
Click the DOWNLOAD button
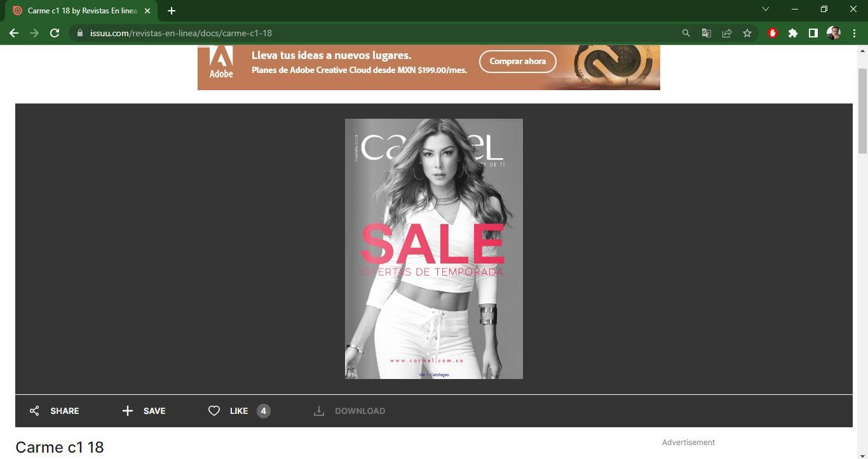pyautogui.click(x=349, y=411)
